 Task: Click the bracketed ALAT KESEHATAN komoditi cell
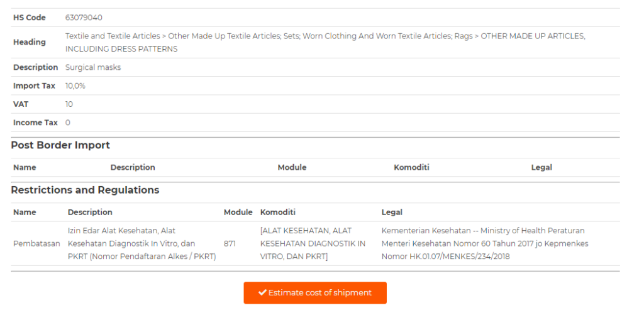(x=313, y=243)
